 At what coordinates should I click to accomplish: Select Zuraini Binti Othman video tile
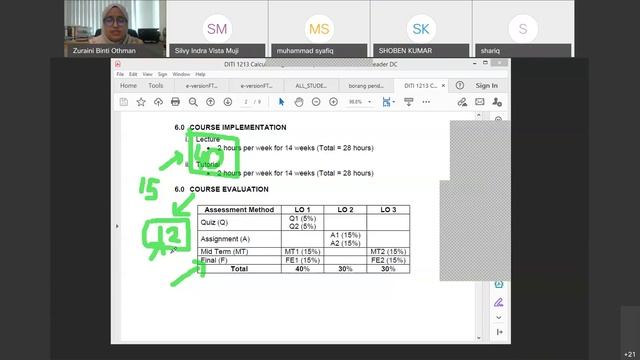pyautogui.click(x=115, y=29)
